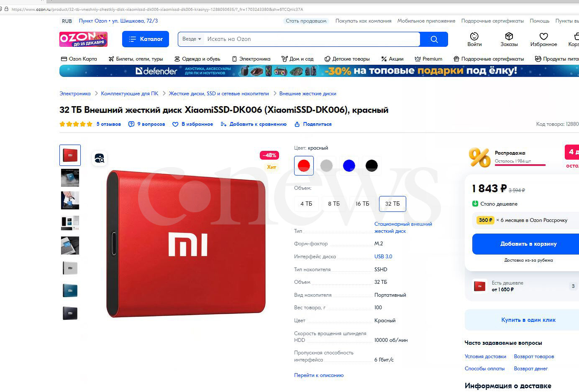Open the Электроника navigation item

pos(251,59)
